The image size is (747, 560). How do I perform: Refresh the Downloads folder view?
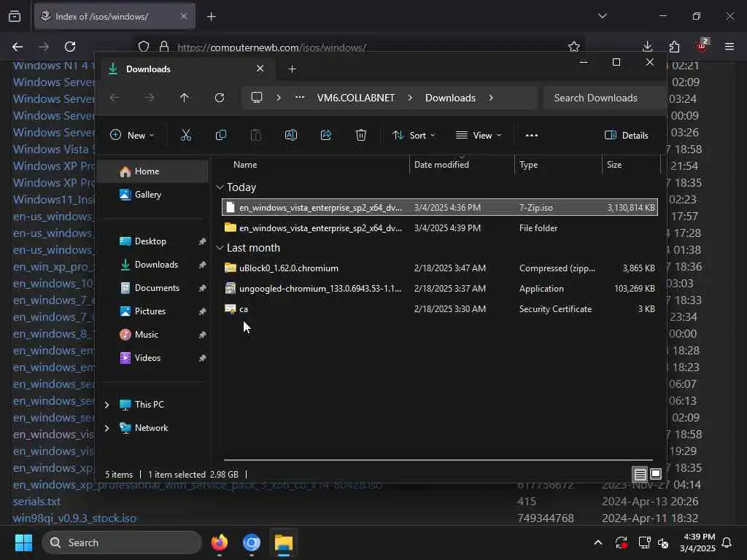219,98
